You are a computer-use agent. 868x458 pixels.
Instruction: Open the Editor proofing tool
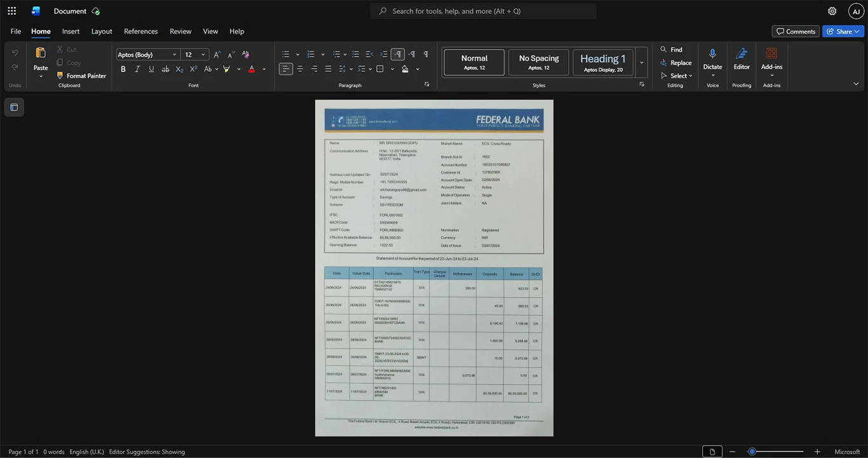click(742, 58)
